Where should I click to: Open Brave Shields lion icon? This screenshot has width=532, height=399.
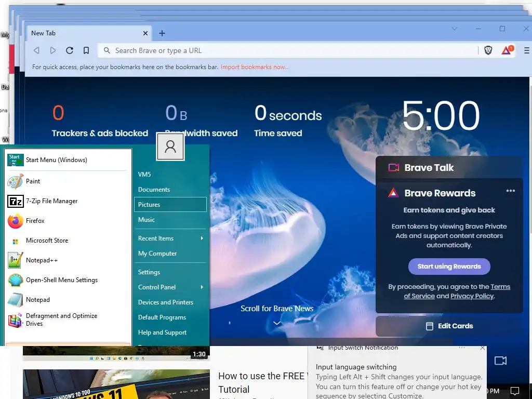point(488,50)
